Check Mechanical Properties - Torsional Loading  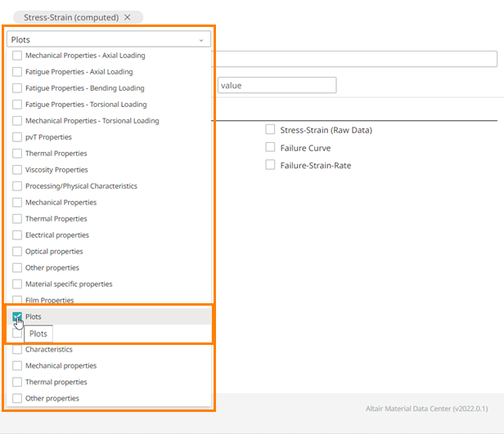click(x=17, y=121)
